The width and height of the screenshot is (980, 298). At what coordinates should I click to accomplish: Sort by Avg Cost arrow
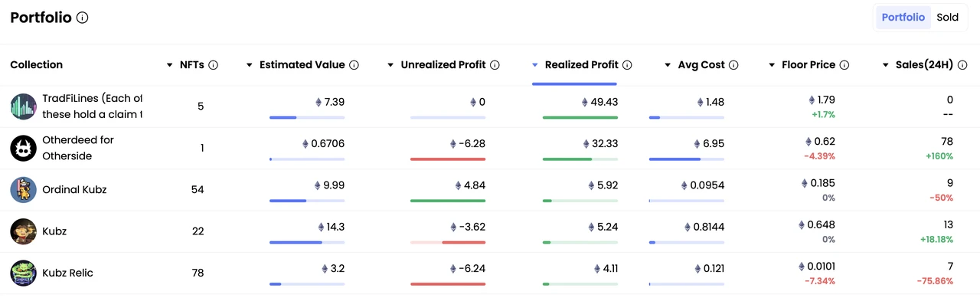(668, 65)
